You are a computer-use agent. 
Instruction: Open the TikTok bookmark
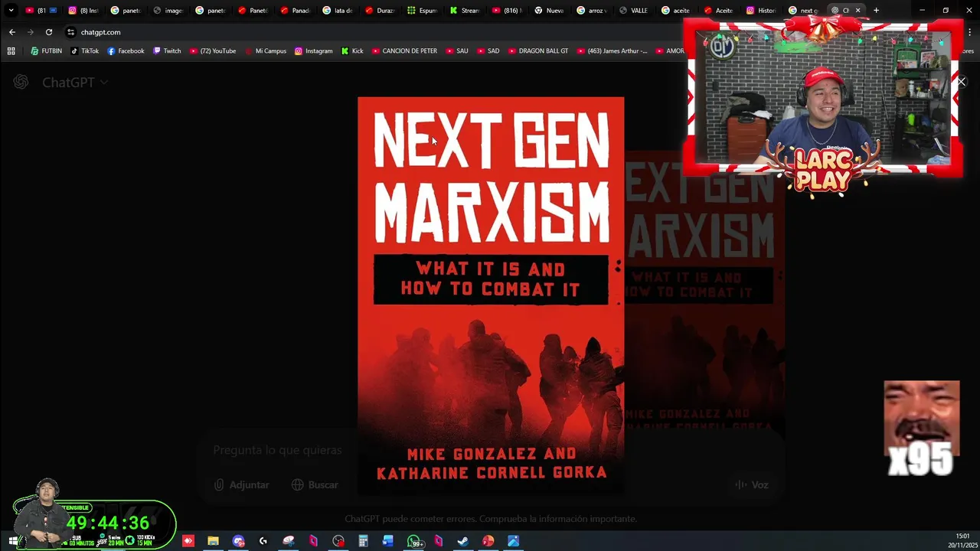click(84, 51)
